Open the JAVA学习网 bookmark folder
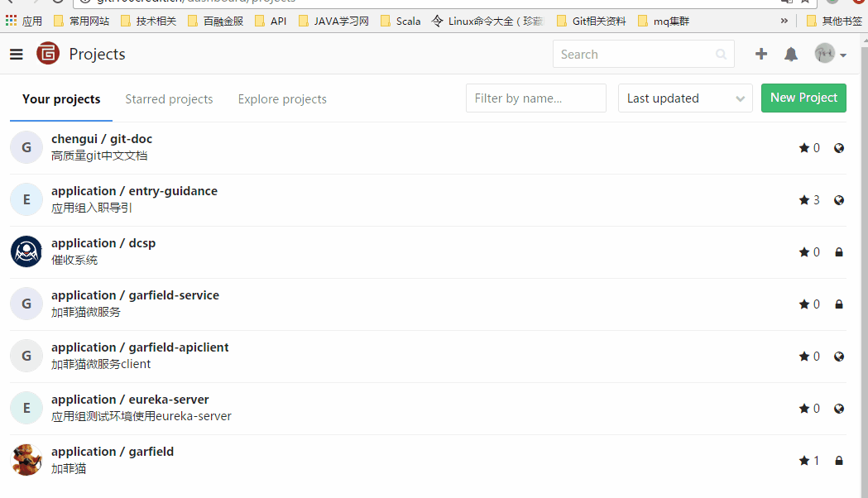This screenshot has height=498, width=868. 333,21
